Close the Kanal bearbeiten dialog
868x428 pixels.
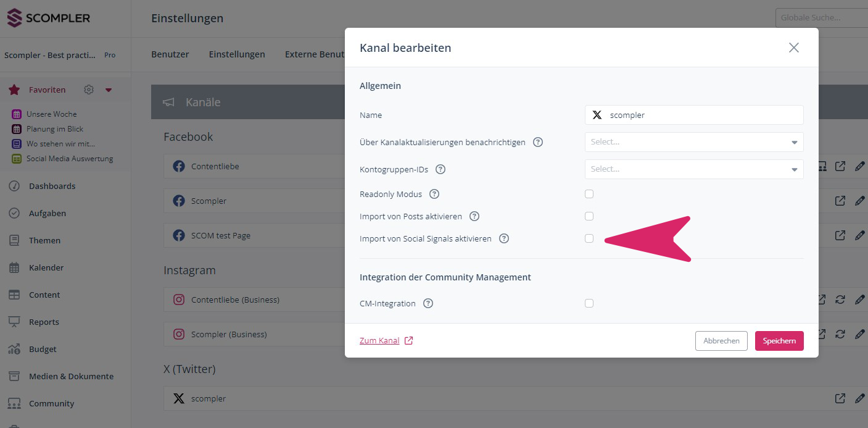(793, 48)
